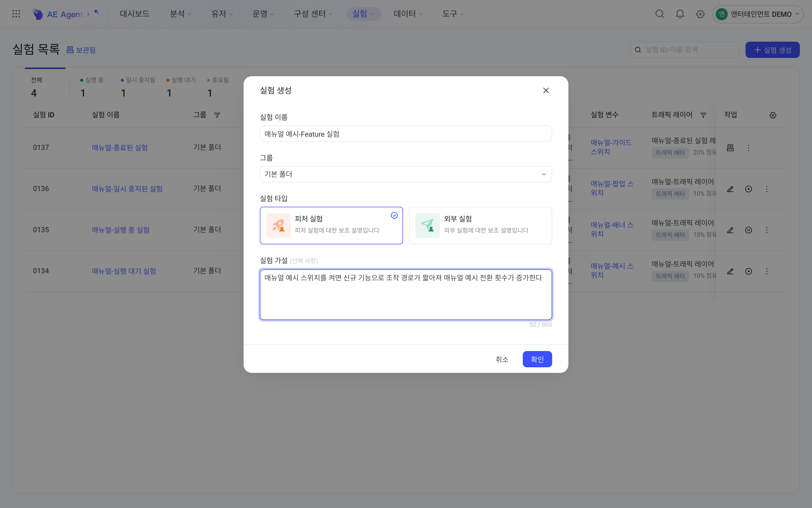Open the settings gear in top bar
The width and height of the screenshot is (812, 508).
click(700, 14)
